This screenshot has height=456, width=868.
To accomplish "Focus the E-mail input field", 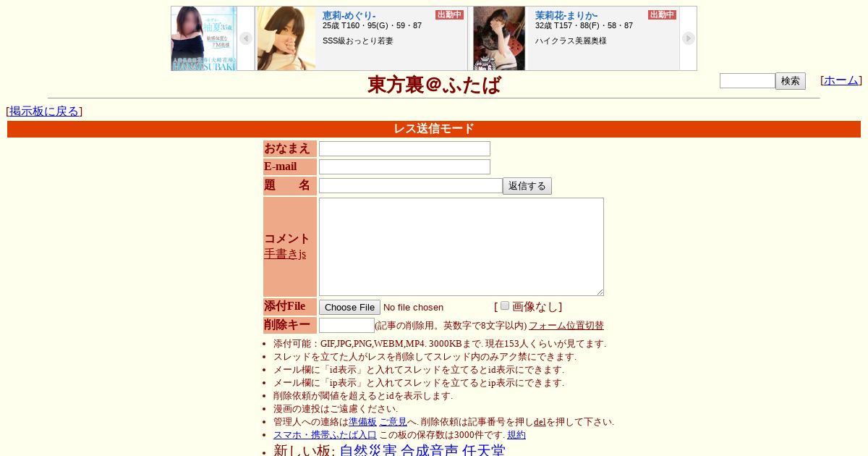I will (404, 166).
